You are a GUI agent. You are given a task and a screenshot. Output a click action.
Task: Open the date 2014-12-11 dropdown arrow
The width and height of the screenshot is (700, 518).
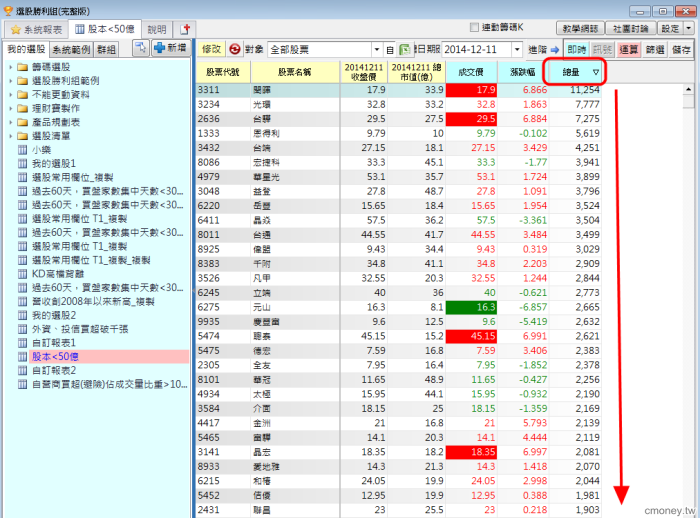point(517,50)
